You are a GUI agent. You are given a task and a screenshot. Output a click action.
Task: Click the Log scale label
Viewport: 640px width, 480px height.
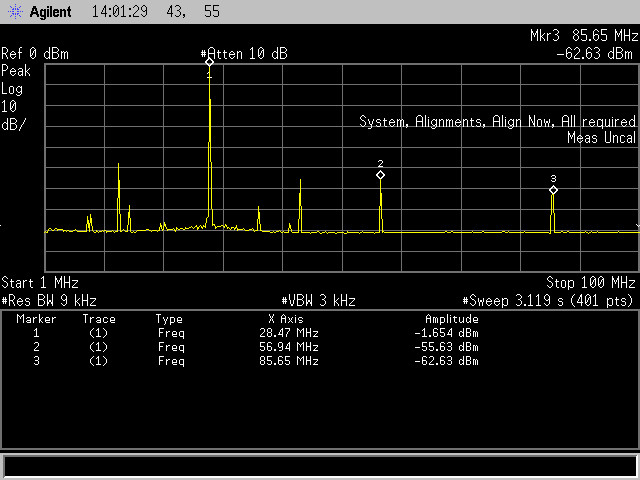(x=12, y=89)
